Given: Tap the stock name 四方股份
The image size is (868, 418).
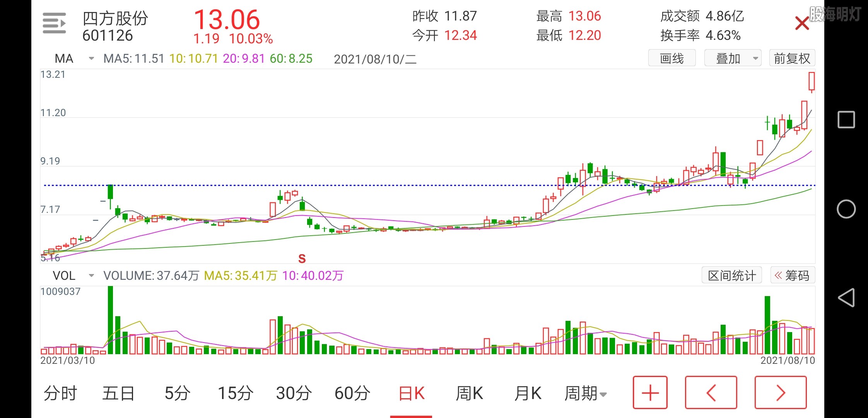Looking at the screenshot, I should point(115,18).
